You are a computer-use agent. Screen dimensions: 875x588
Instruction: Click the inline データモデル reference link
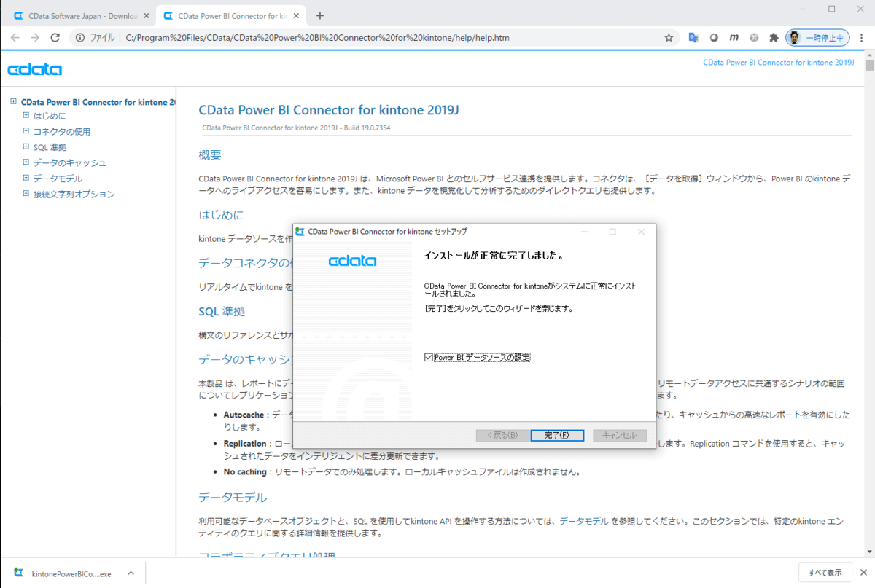point(584,521)
